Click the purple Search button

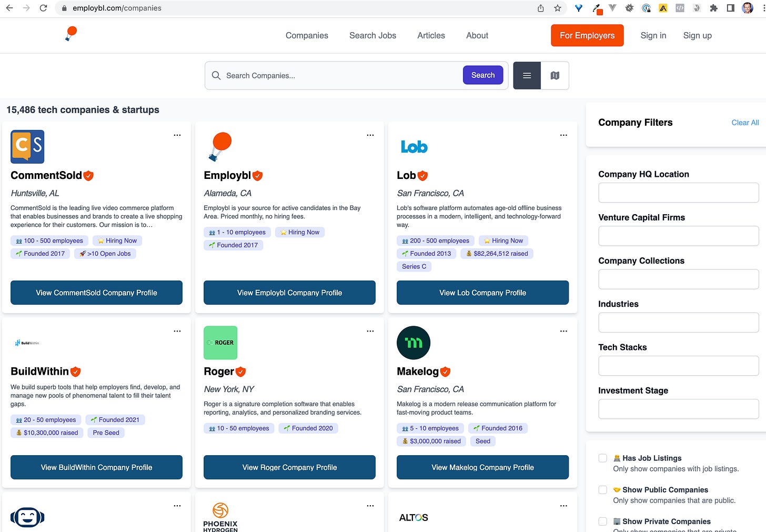tap(483, 75)
